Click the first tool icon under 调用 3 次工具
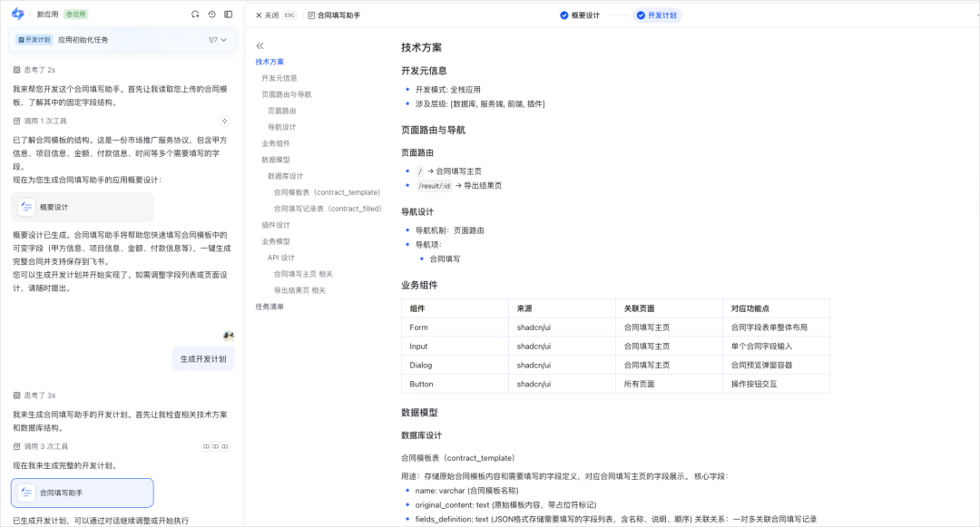Screen dimensions: 980x527 pyautogui.click(x=206, y=446)
